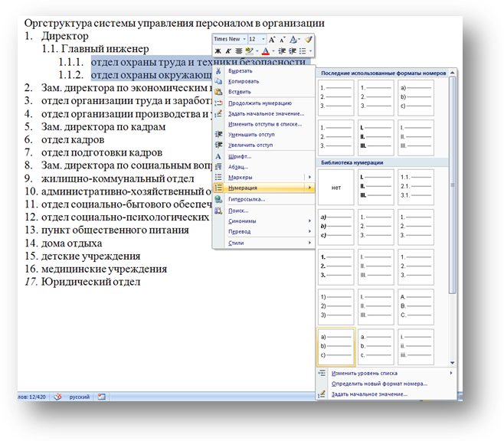
Task: Apply the text highlight color marker icon
Action: (249, 51)
